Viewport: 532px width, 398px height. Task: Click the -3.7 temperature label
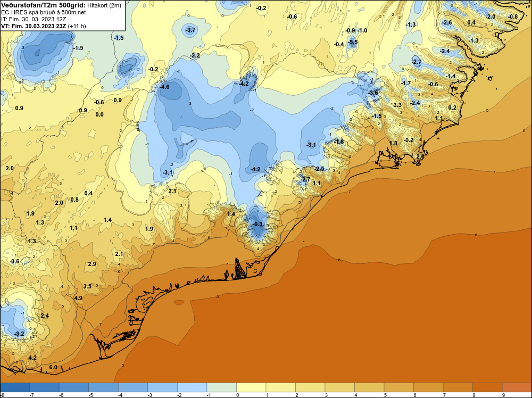tap(190, 30)
